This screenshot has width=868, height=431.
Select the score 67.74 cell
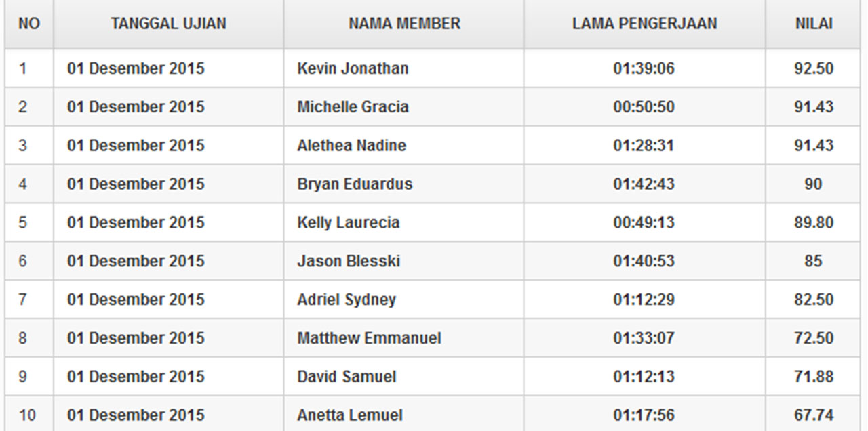coord(814,415)
